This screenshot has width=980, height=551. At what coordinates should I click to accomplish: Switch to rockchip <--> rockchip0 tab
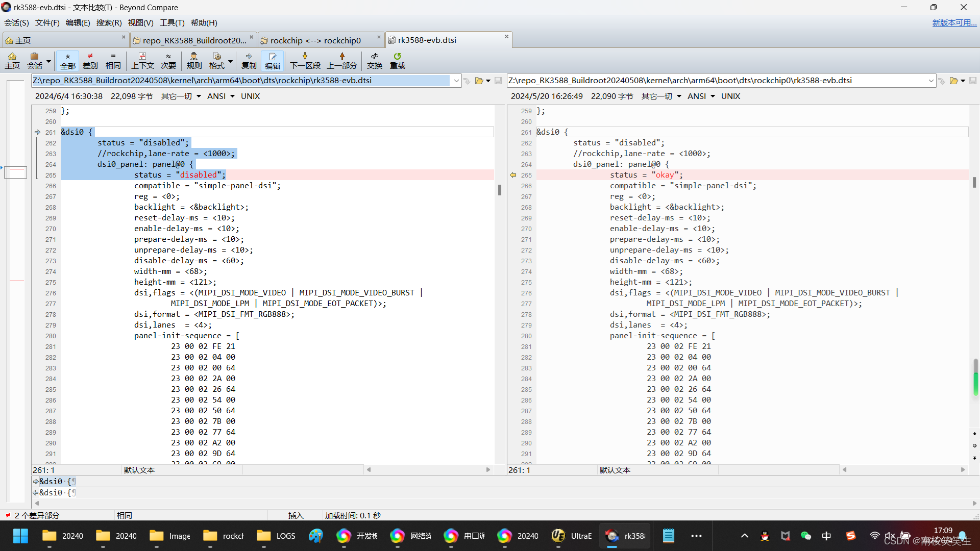click(x=315, y=40)
